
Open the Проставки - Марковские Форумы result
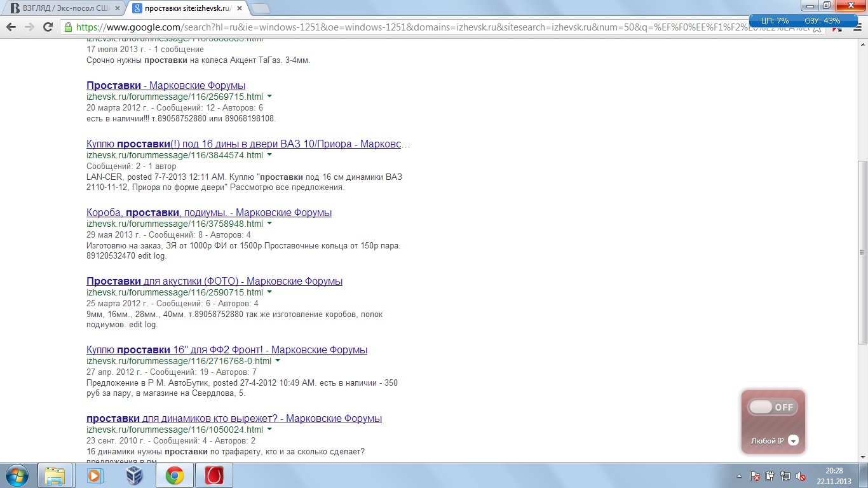166,86
